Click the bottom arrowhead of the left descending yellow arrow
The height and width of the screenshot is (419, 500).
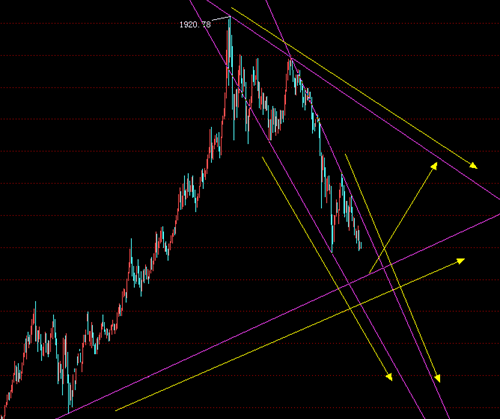coord(389,377)
